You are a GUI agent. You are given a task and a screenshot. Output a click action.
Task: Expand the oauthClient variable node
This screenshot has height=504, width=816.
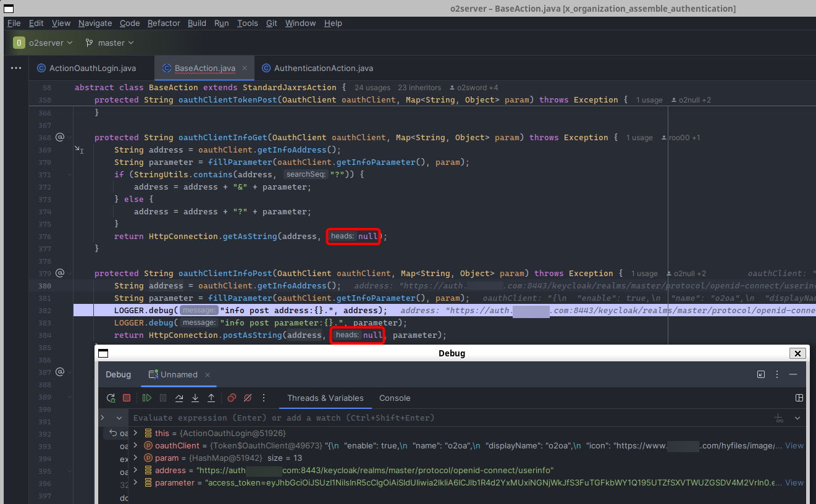click(136, 446)
